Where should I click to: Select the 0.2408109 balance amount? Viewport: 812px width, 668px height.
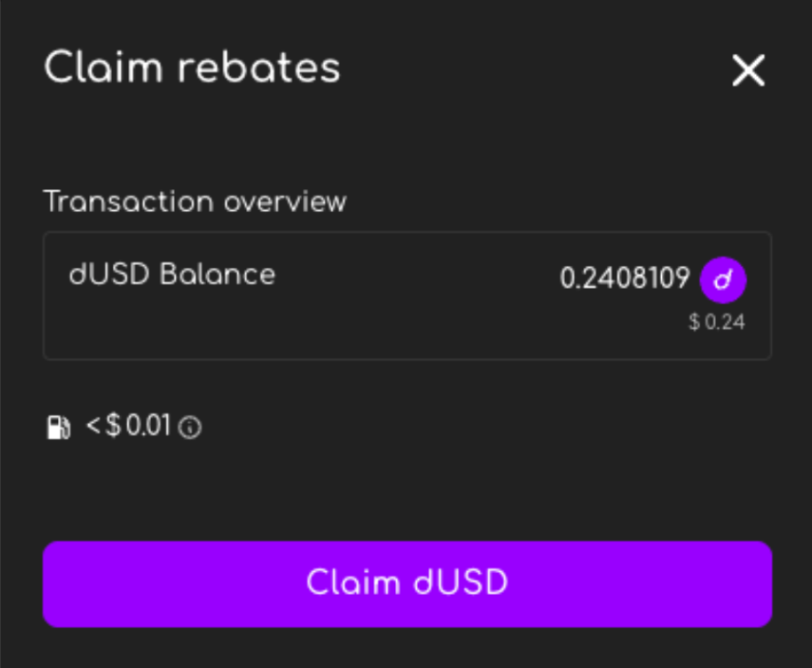(x=624, y=278)
